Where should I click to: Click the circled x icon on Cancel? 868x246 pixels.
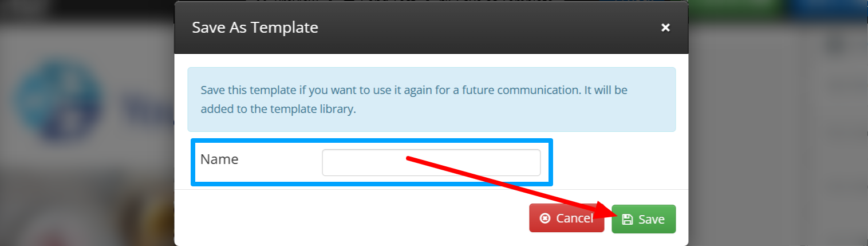545,218
